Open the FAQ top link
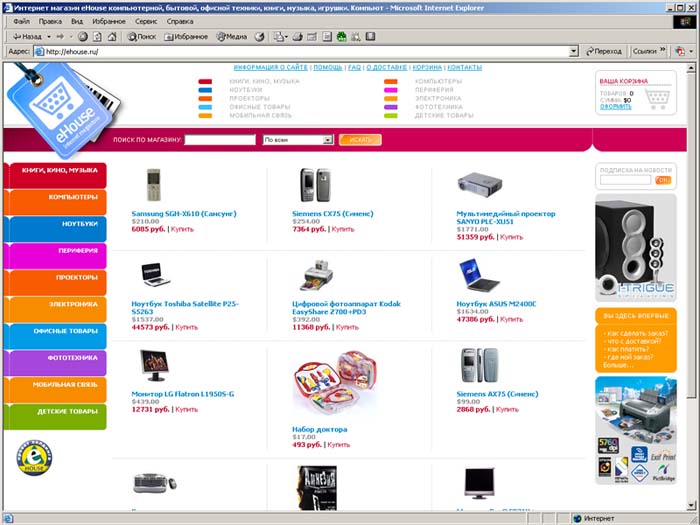Screen dimensions: 700x525 tap(354, 67)
